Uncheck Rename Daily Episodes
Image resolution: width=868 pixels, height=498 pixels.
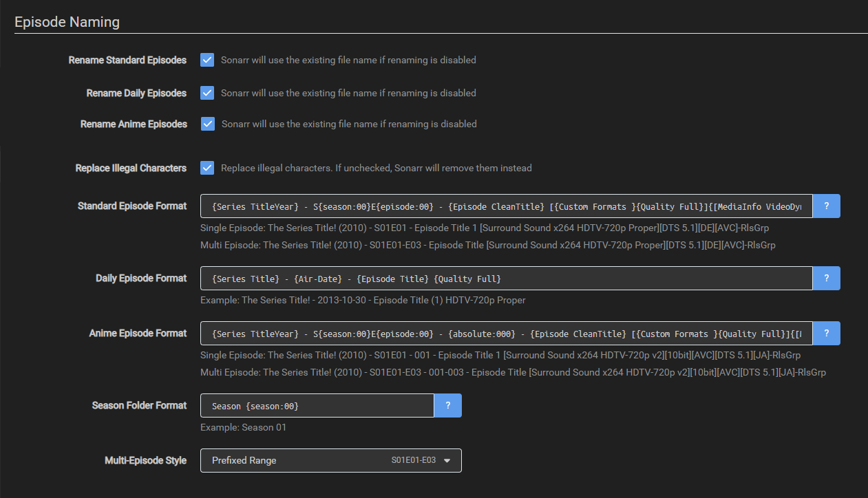click(207, 93)
